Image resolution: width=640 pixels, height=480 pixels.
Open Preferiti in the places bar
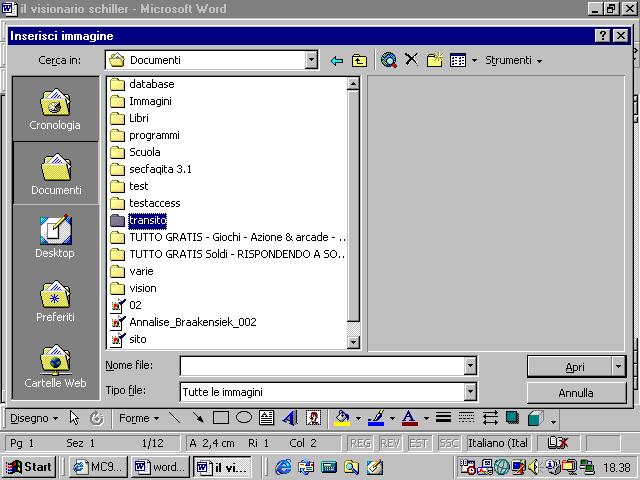pos(55,301)
